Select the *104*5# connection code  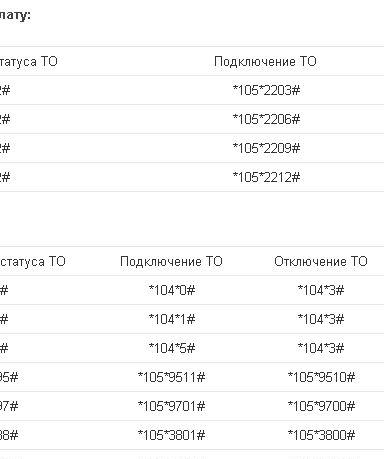pos(172,348)
